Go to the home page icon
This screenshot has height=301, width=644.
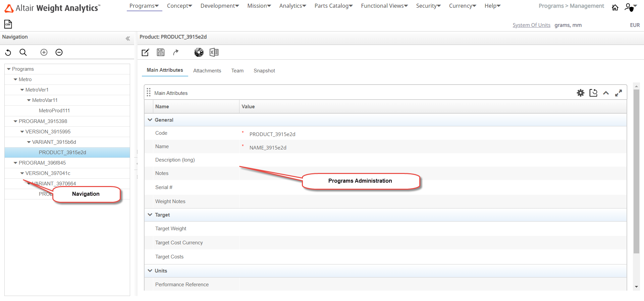(x=615, y=7)
